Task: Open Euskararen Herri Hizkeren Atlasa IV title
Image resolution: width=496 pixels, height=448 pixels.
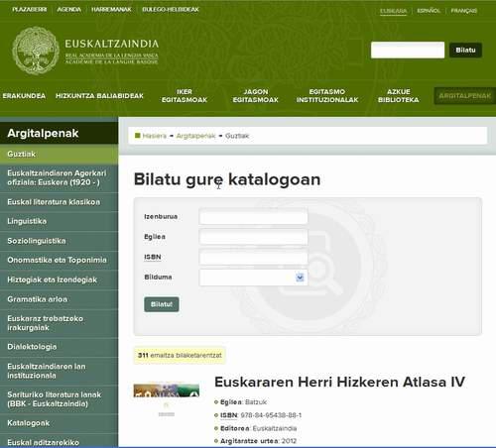Action: pyautogui.click(x=339, y=382)
